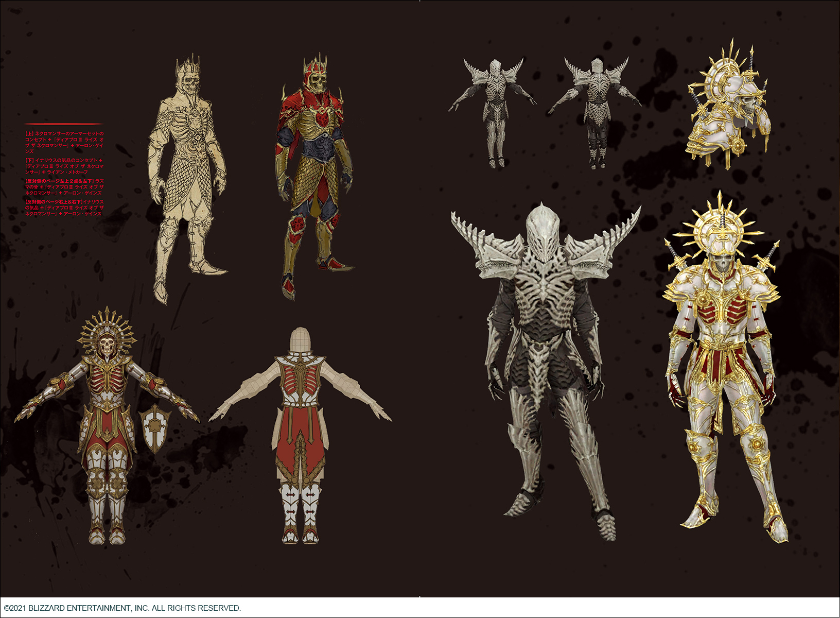Select the gold spiked helmet and skull bust
The width and height of the screenshot is (840, 618).
tap(728, 105)
